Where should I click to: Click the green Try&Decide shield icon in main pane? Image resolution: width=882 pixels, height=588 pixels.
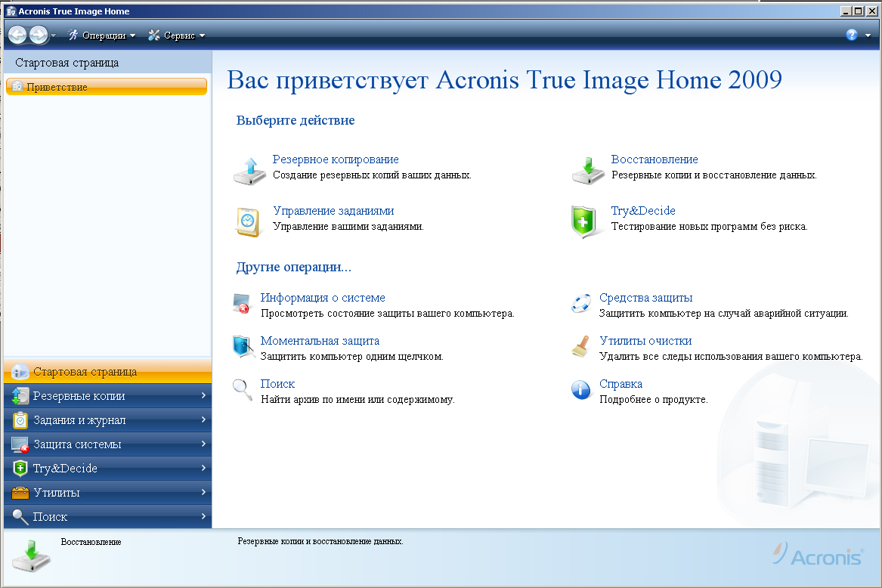pos(584,221)
